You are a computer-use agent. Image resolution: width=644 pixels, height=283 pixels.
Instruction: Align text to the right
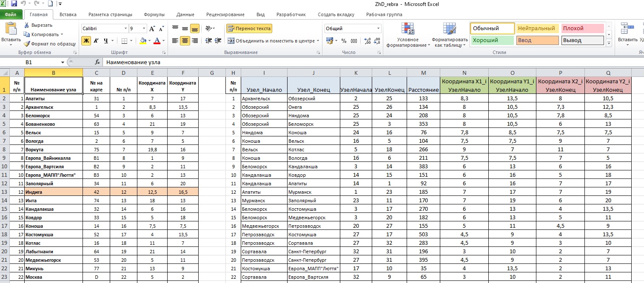[x=194, y=41]
